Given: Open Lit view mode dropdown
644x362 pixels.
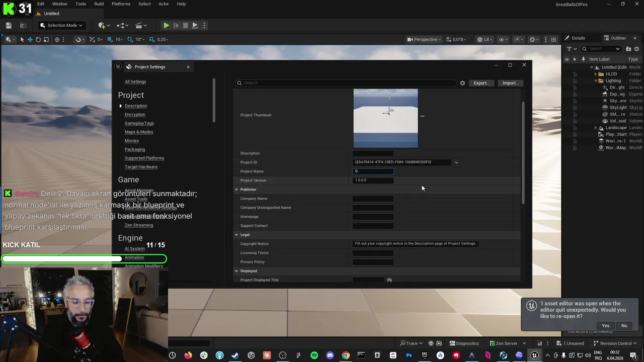Looking at the screenshot, I should pos(485,39).
